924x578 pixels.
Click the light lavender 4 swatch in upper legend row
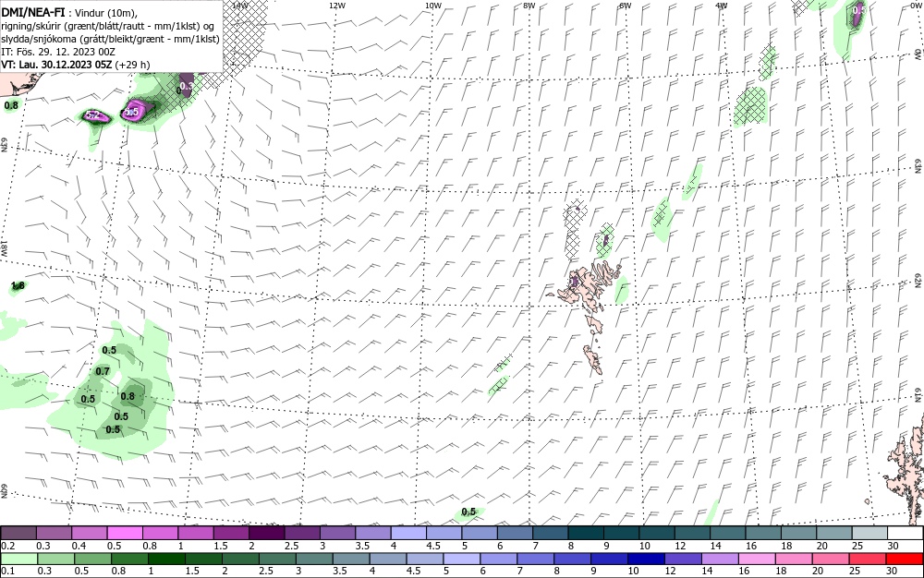(x=409, y=534)
